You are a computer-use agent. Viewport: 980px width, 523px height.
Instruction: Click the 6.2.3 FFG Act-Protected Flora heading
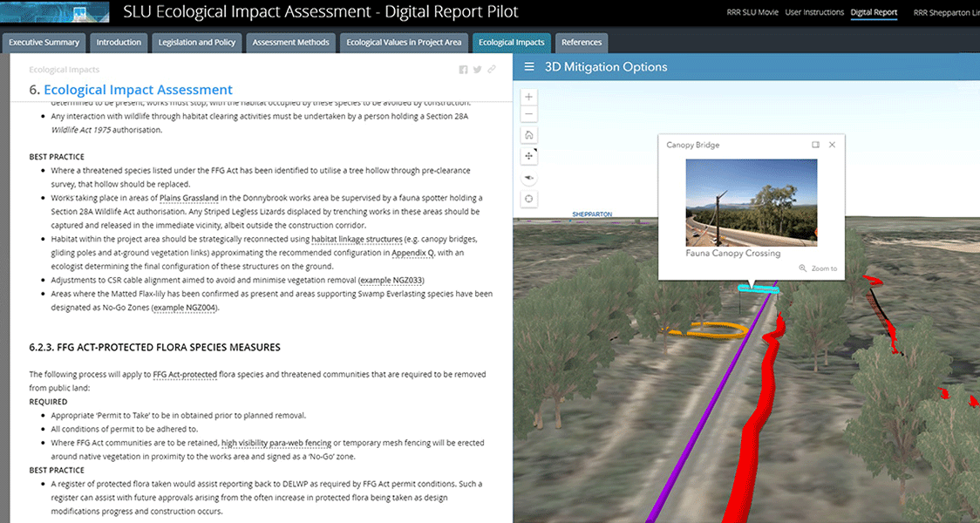tap(154, 348)
